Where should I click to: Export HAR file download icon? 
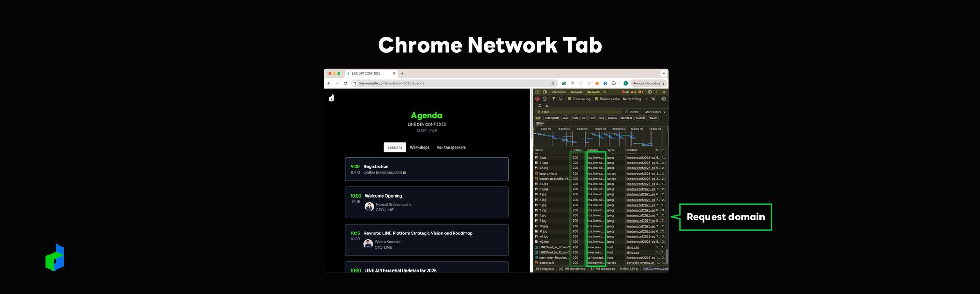click(547, 105)
